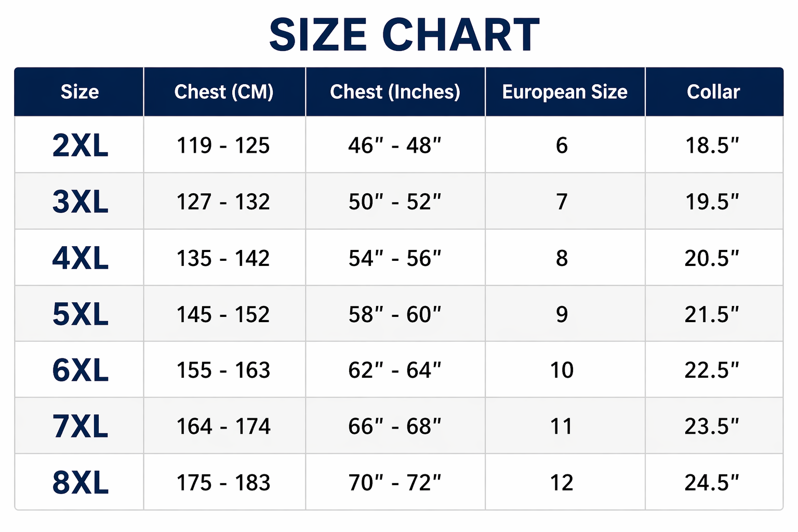Click the Chest (Inches) column header

395,92
